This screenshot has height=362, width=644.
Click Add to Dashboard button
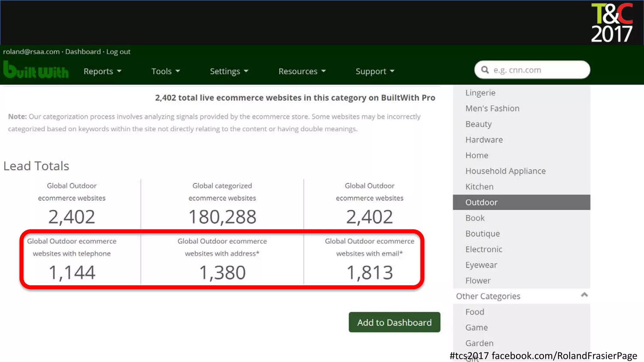[x=394, y=322]
